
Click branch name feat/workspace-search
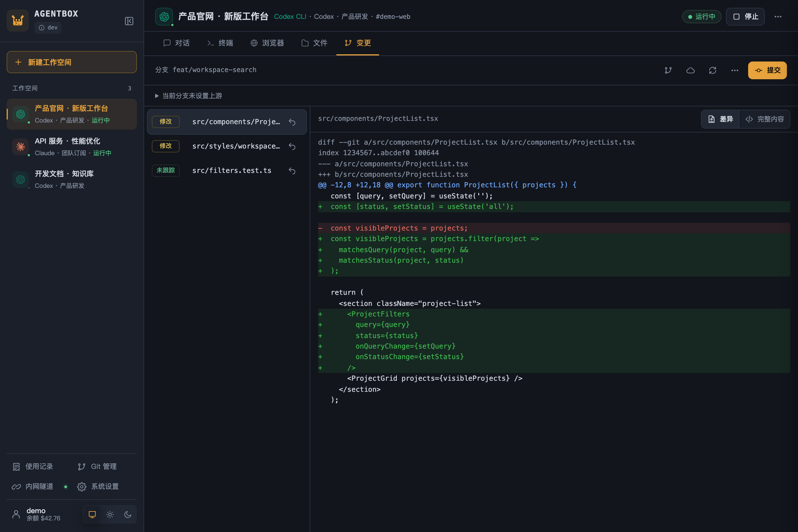tap(214, 70)
